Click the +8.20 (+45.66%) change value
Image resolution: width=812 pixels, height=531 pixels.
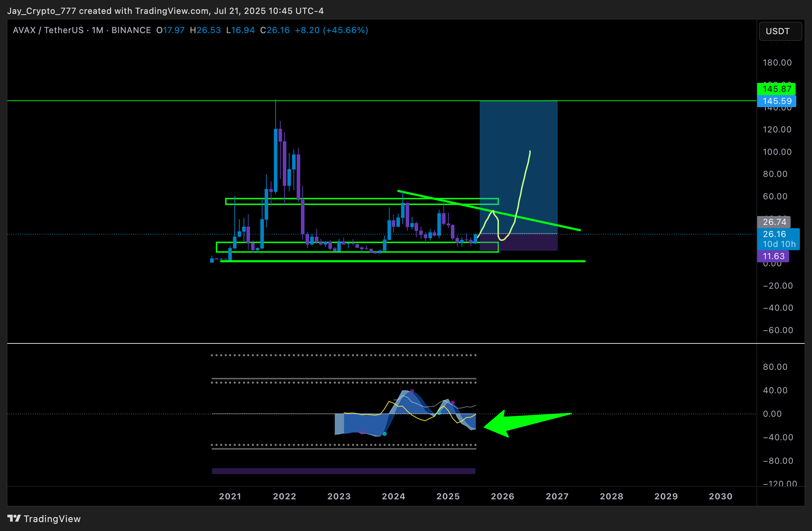tap(331, 30)
